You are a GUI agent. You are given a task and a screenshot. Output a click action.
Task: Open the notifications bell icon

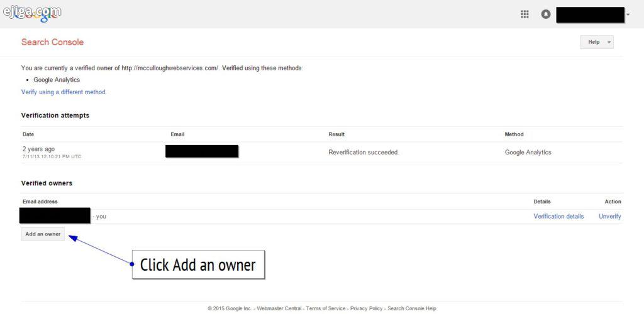point(545,14)
